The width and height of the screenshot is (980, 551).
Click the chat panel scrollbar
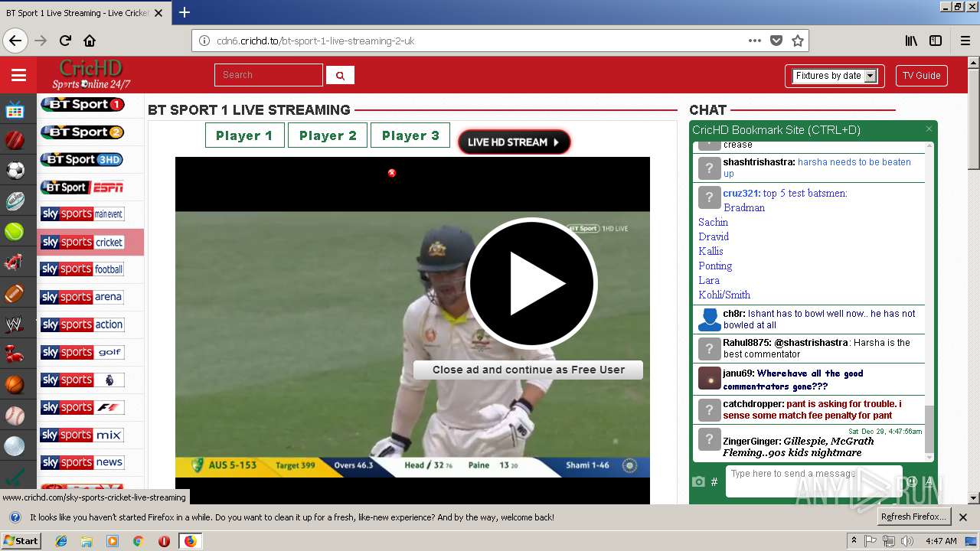(x=929, y=429)
